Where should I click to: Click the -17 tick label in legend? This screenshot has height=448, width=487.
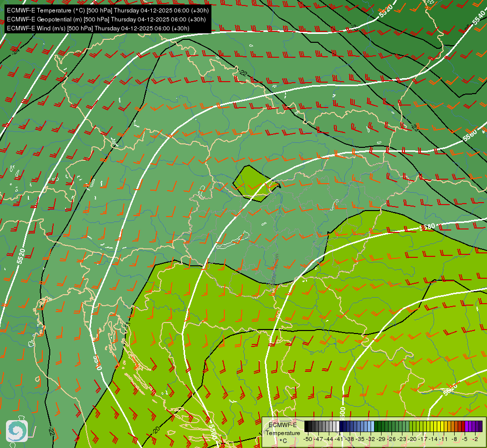pos(423,439)
